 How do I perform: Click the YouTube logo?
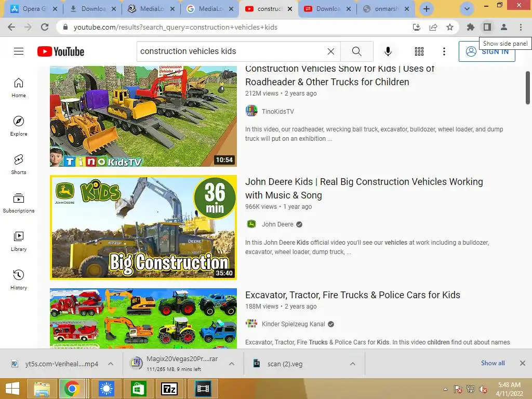[x=61, y=51]
